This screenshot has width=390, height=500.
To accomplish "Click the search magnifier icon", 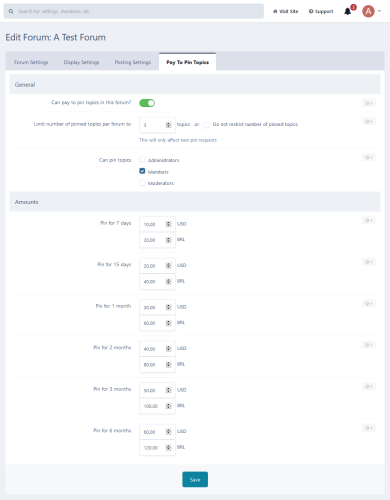I will coord(11,11).
